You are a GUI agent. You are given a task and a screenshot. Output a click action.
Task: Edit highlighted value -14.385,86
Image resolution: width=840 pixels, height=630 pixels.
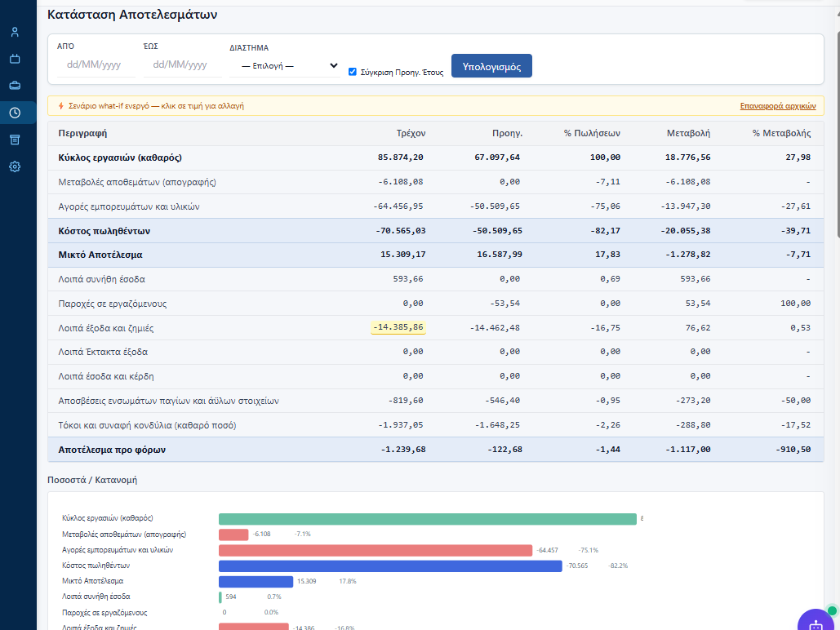[x=398, y=327]
